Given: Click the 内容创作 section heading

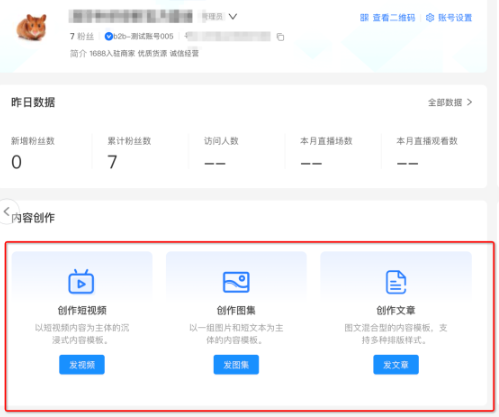Looking at the screenshot, I should (x=33, y=218).
